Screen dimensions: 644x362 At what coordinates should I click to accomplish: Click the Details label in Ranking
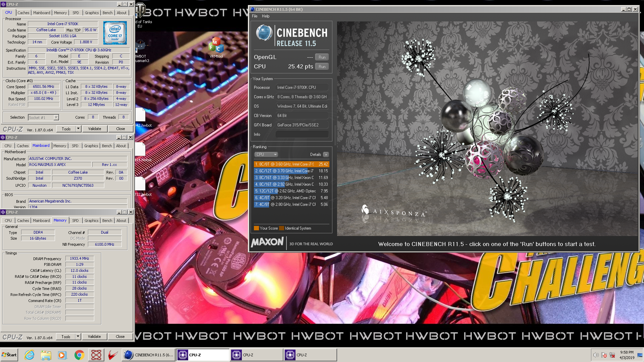point(316,155)
